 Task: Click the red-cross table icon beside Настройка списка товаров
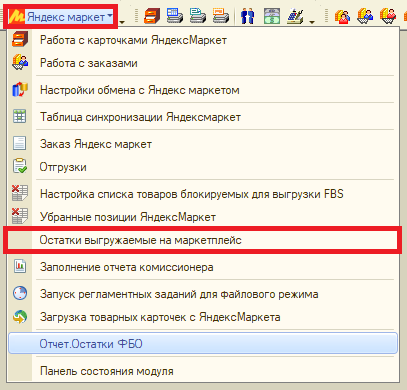coord(20,193)
